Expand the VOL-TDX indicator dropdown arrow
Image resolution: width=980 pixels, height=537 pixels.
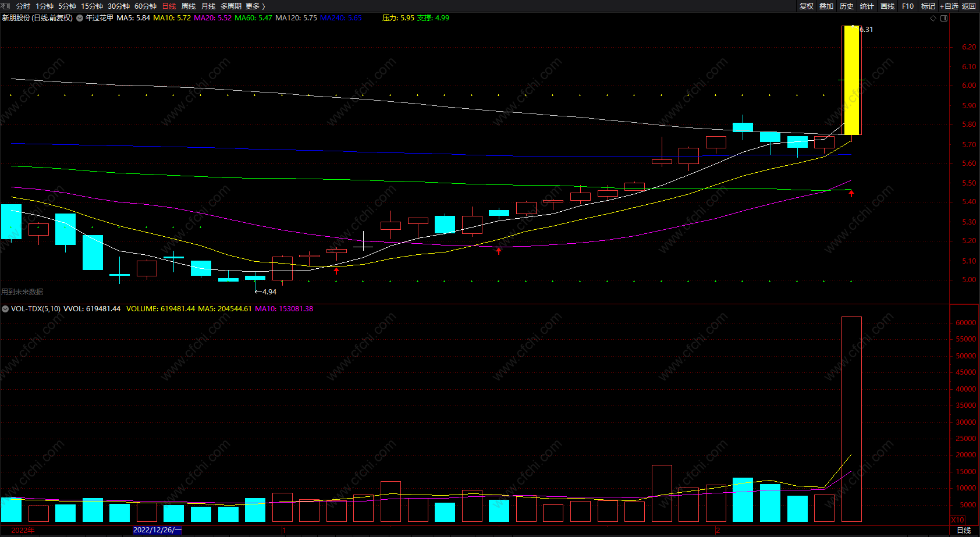click(5, 309)
